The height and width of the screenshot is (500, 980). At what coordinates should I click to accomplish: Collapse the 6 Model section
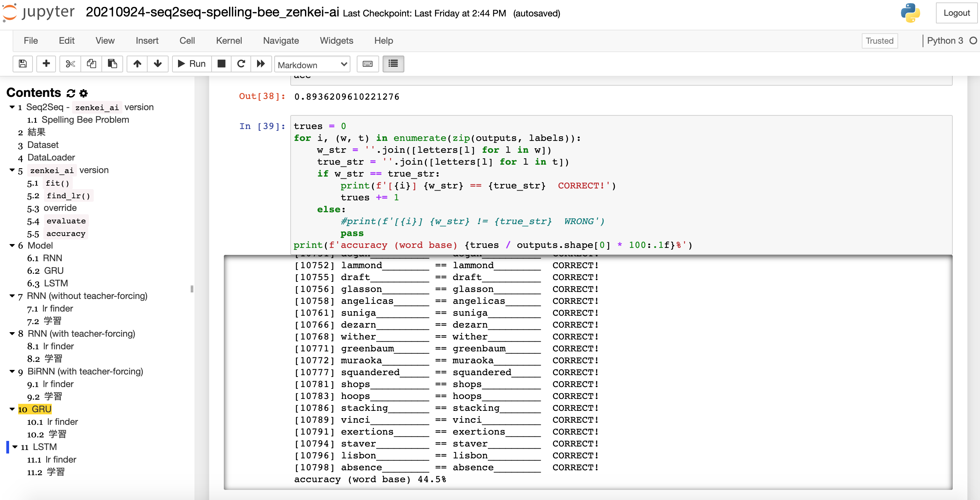pos(12,245)
